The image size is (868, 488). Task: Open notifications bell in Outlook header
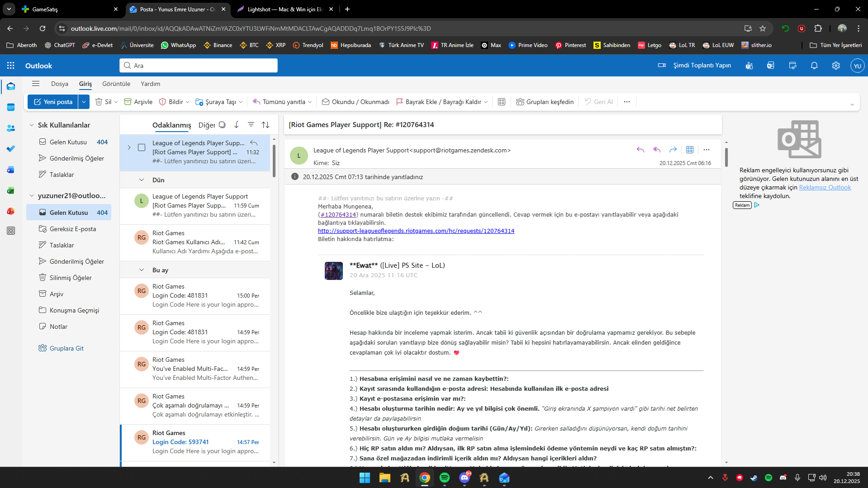point(814,66)
